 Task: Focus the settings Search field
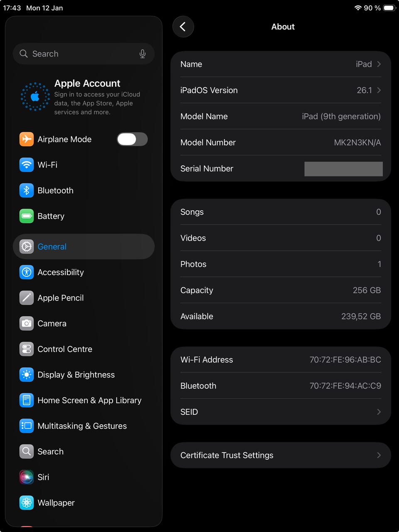[x=84, y=54]
